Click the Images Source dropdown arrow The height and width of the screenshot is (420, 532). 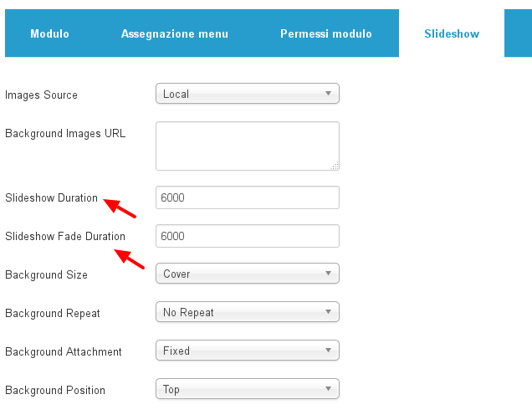coord(328,94)
